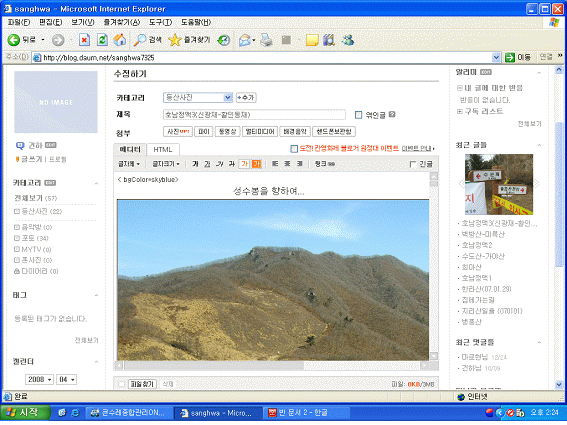Stop loading with the red X icon
The width and height of the screenshot is (567, 425).
coord(84,40)
